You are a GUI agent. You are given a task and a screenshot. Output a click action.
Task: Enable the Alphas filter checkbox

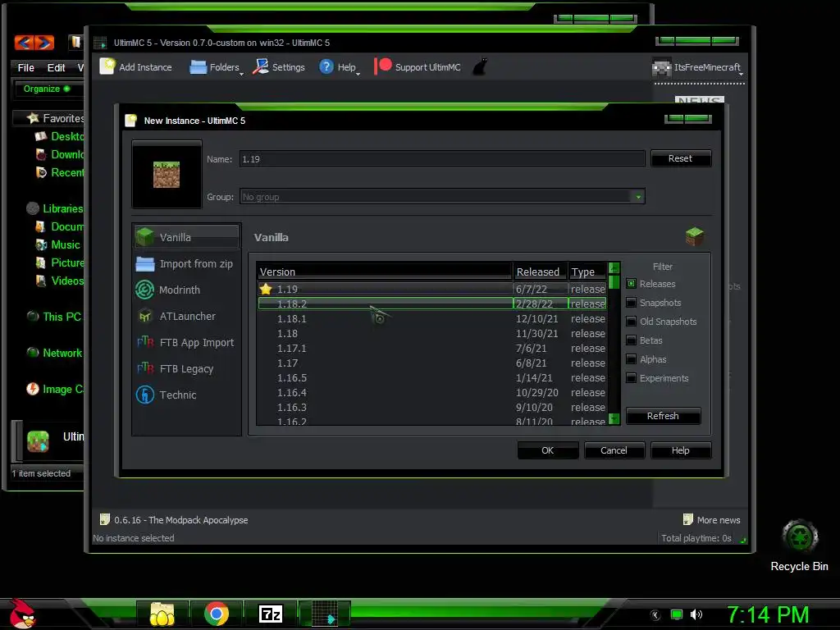pyautogui.click(x=631, y=359)
